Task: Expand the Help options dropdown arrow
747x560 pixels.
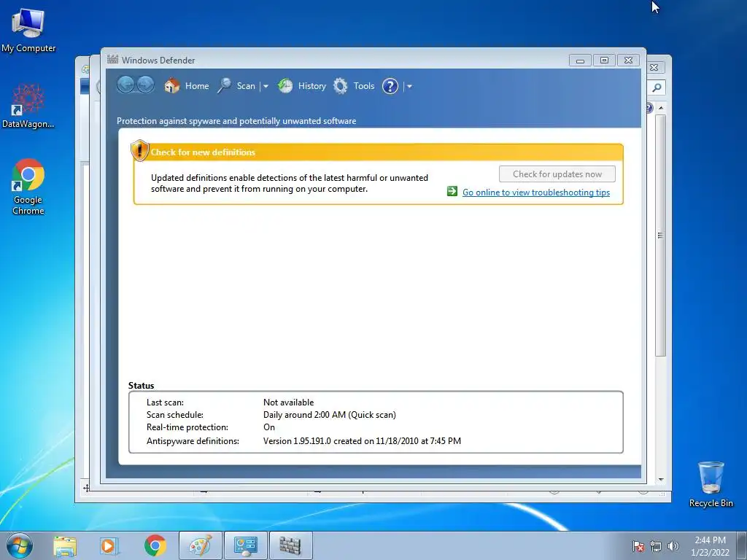Action: click(409, 86)
